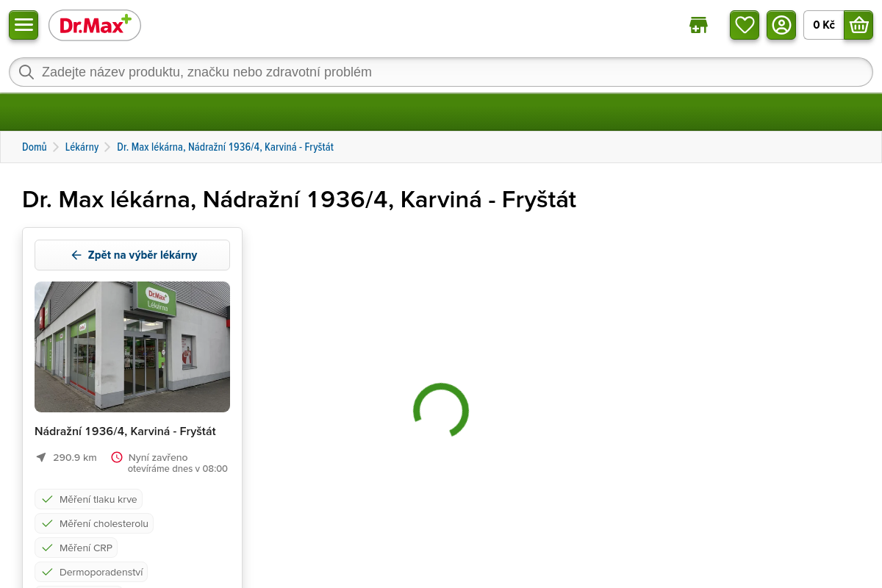
Task: Open the hamburger main menu
Action: 24,25
